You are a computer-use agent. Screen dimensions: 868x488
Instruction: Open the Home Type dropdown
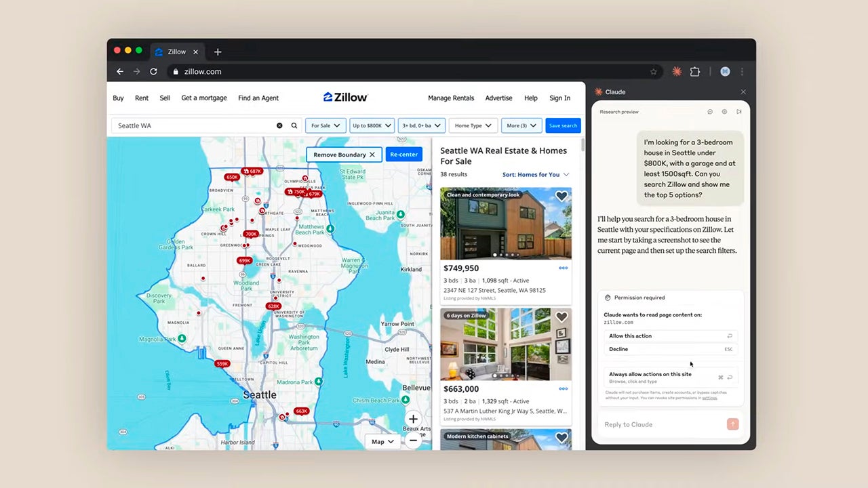coord(473,125)
